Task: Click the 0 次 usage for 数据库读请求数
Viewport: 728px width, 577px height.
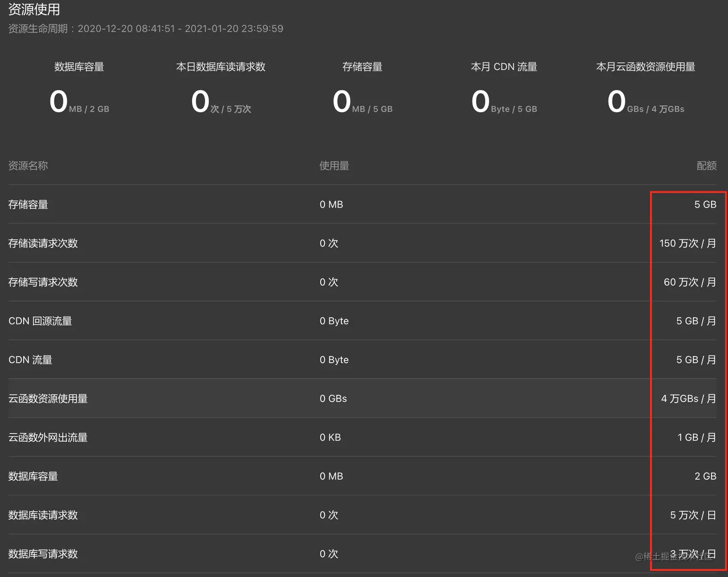Action: 329,515
